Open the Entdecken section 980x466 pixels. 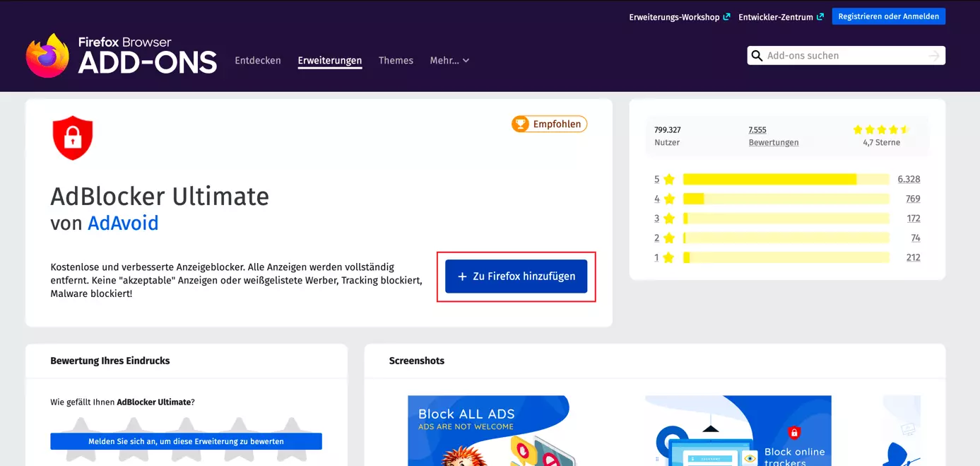click(258, 61)
